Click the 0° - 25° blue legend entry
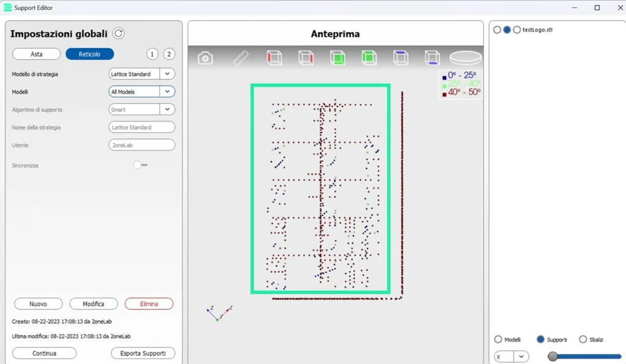 [461, 75]
